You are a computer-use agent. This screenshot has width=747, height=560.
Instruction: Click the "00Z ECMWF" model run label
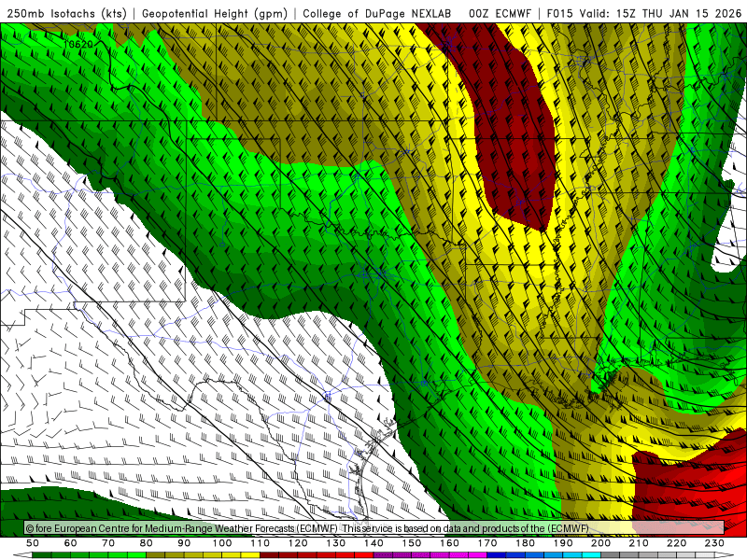(x=500, y=13)
